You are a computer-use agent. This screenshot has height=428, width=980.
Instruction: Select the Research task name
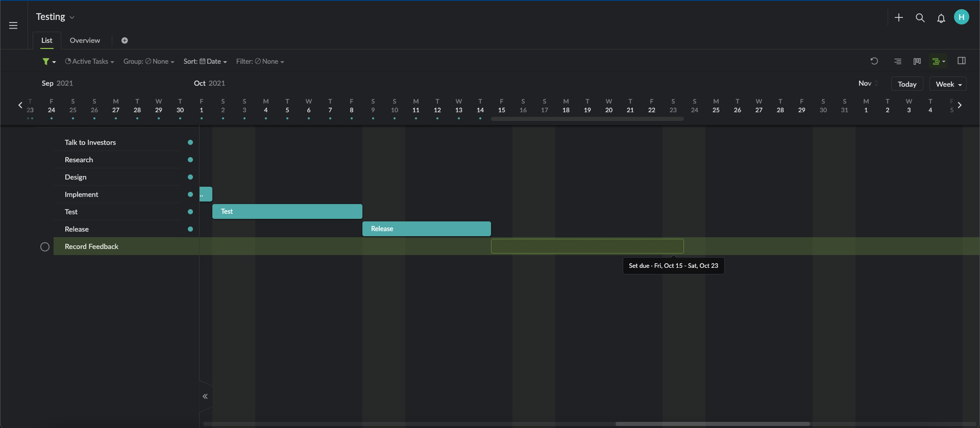pyautogui.click(x=79, y=160)
